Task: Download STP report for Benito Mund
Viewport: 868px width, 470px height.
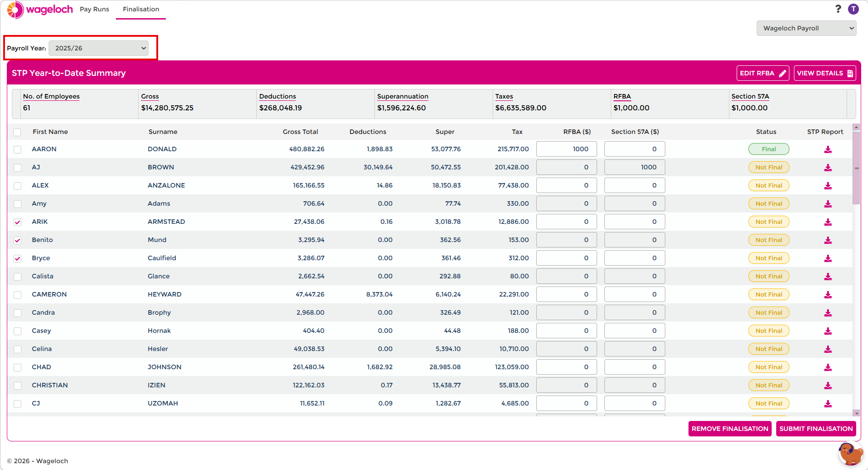Action: pyautogui.click(x=828, y=240)
